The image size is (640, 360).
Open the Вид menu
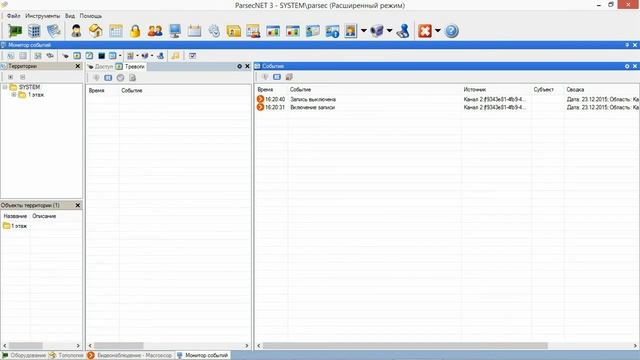click(x=70, y=16)
